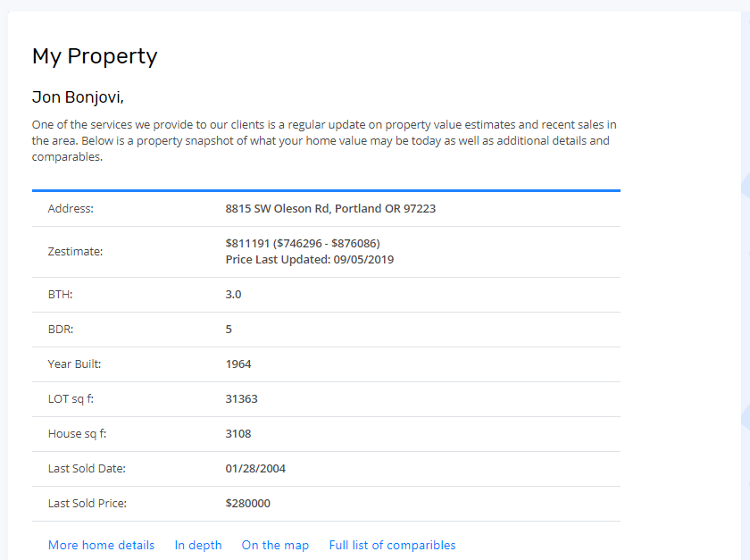The image size is (750, 560).
Task: Select the BDR value 5
Action: (229, 330)
